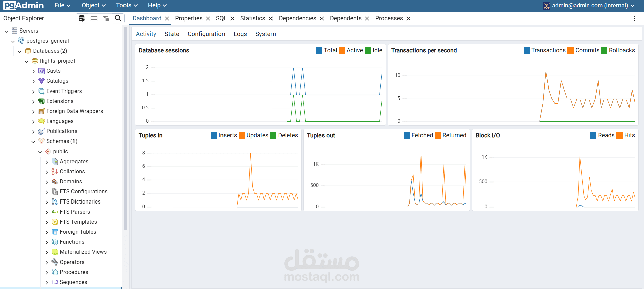Click the blue Inserts legend color swatch
The image size is (644, 289).
tap(214, 135)
